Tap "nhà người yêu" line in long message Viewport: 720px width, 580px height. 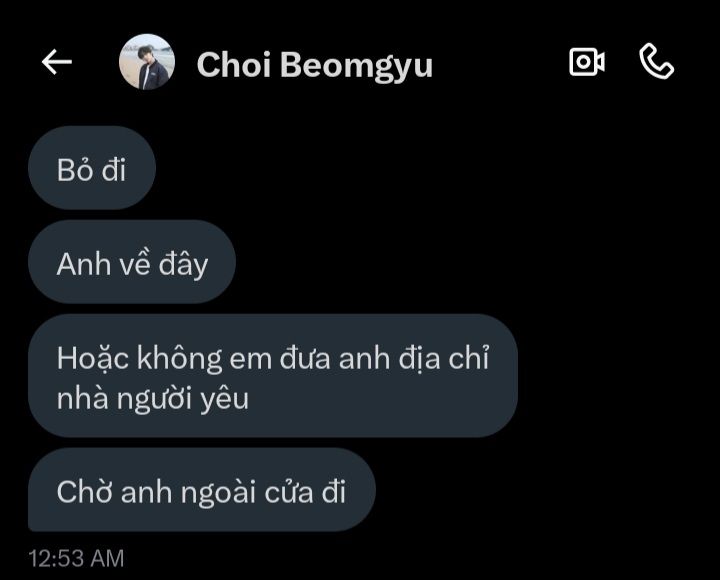[x=152, y=399]
